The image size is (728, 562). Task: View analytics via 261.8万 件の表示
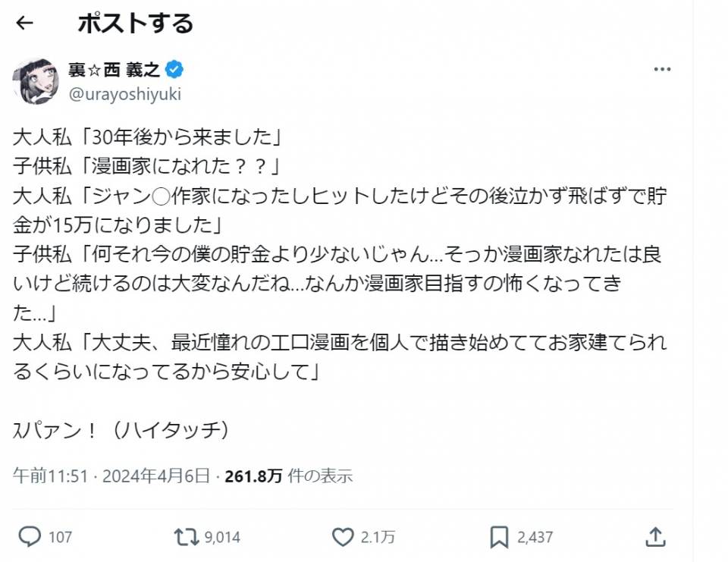coord(288,476)
